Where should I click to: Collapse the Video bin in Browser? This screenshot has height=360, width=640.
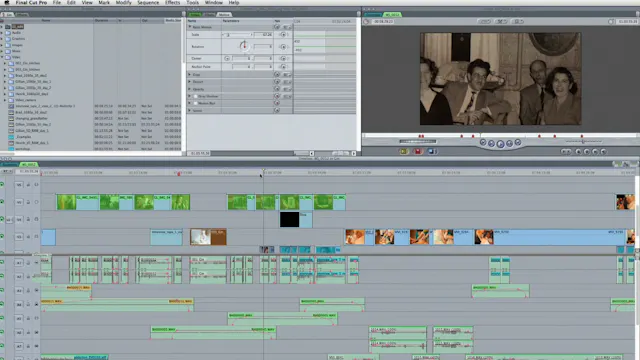2,57
